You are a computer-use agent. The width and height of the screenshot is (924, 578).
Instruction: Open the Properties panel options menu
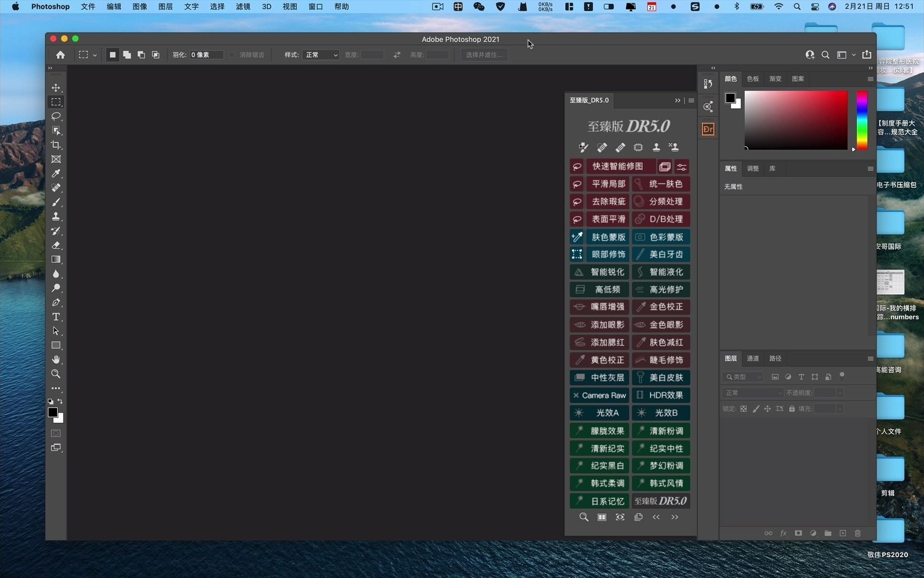point(870,169)
